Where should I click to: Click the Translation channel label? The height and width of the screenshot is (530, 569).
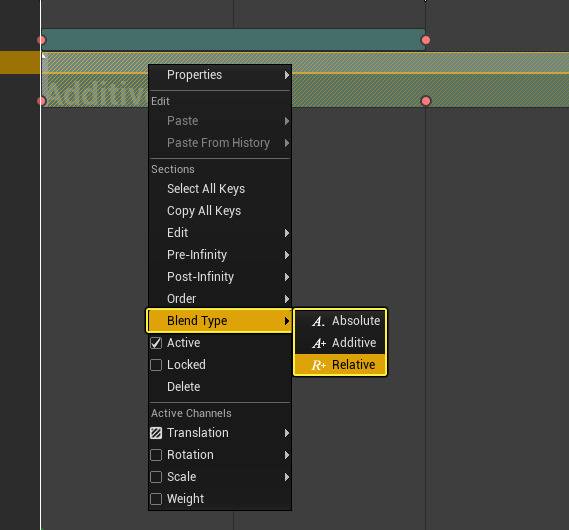coord(198,433)
